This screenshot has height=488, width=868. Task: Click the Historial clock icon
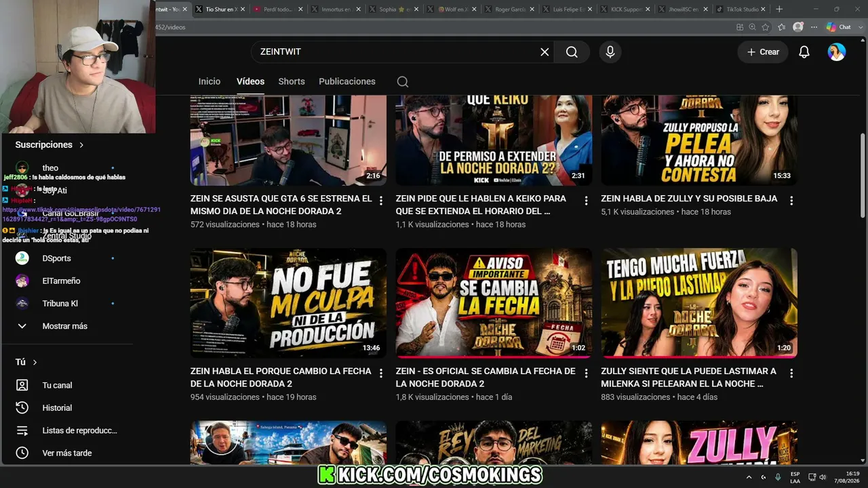click(22, 408)
